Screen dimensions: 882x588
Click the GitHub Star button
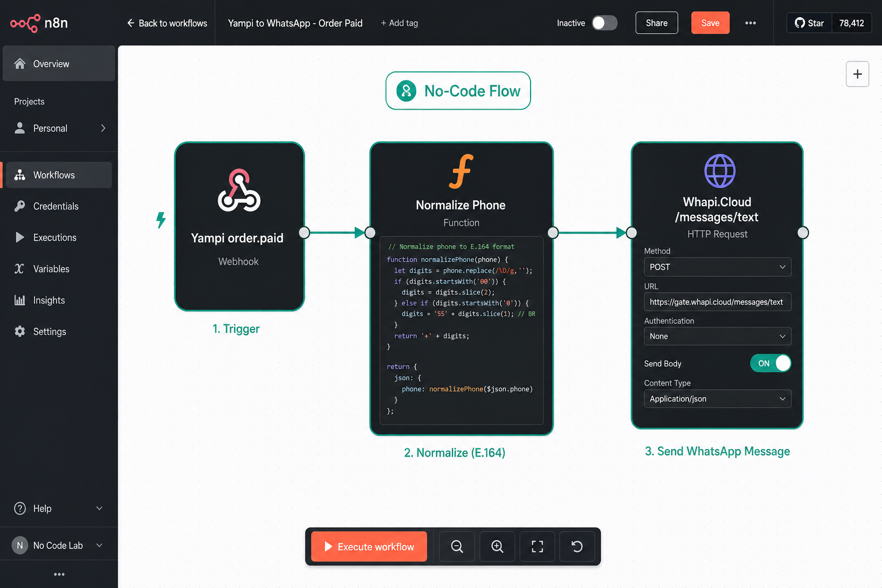pos(809,23)
